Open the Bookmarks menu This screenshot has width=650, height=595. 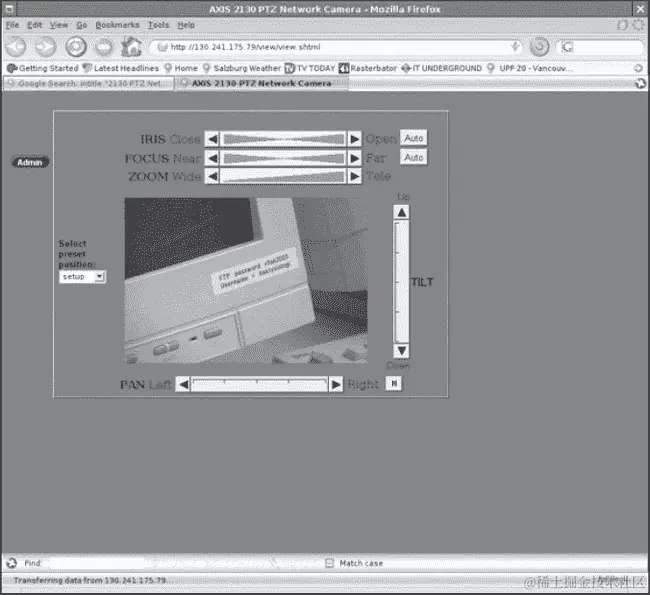coord(117,25)
